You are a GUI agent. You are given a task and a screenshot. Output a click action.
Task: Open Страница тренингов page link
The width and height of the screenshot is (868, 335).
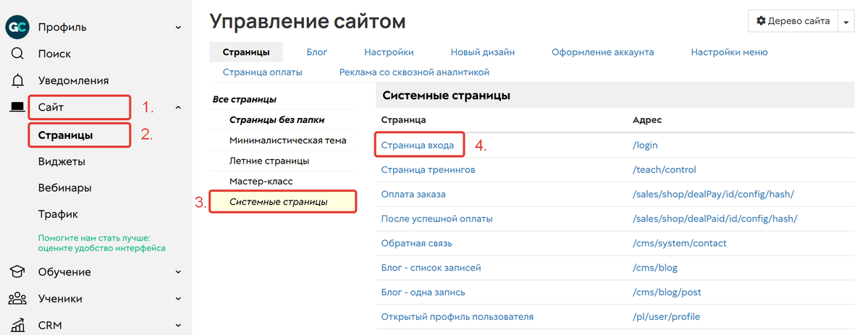(428, 169)
